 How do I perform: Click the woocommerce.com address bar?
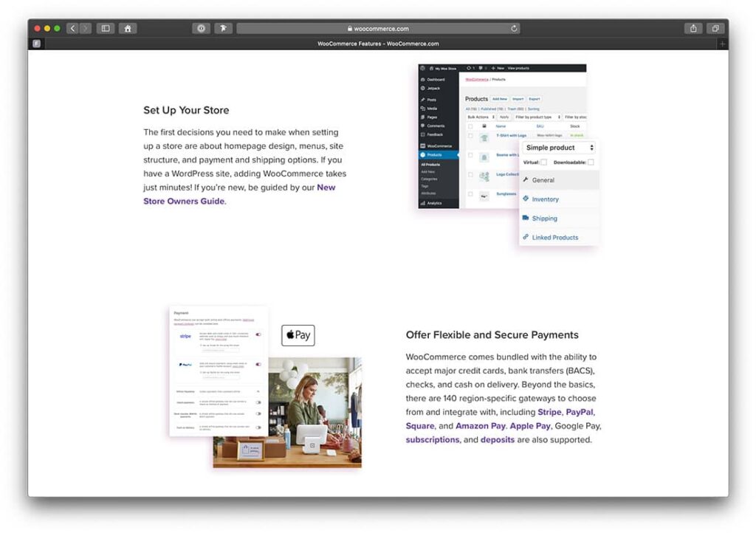[378, 29]
